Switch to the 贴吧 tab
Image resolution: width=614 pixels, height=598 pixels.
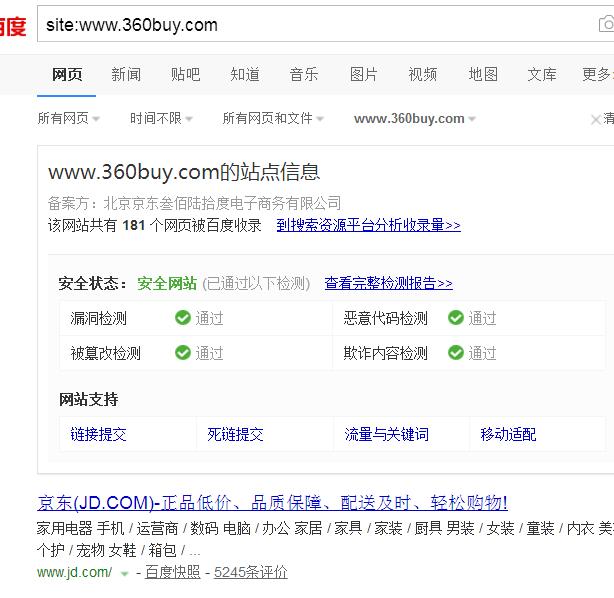click(186, 74)
